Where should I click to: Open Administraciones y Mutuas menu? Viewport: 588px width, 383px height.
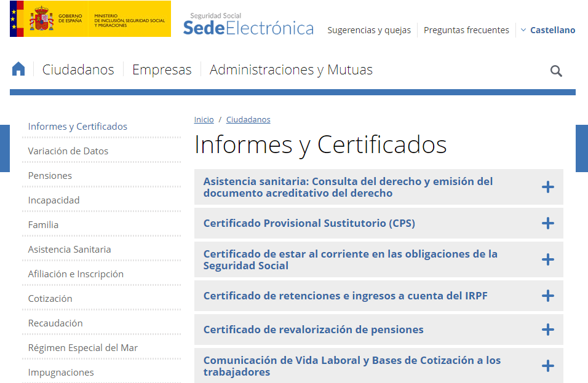coord(291,69)
